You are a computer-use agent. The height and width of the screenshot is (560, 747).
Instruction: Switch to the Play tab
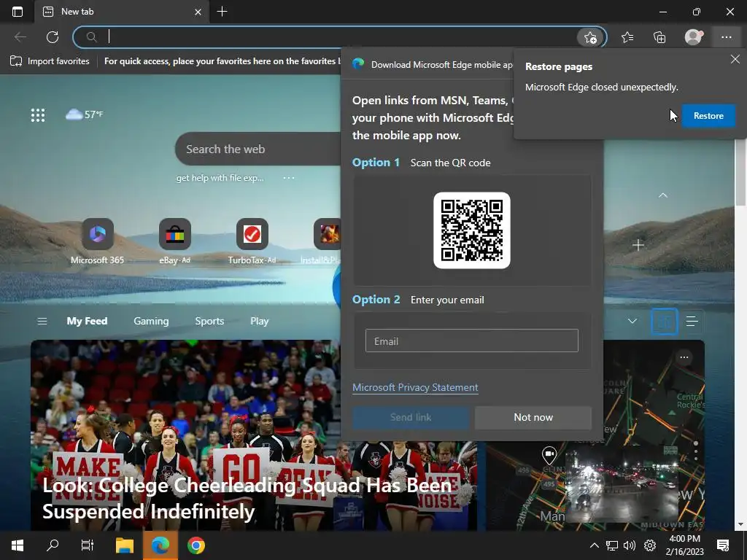pyautogui.click(x=259, y=321)
